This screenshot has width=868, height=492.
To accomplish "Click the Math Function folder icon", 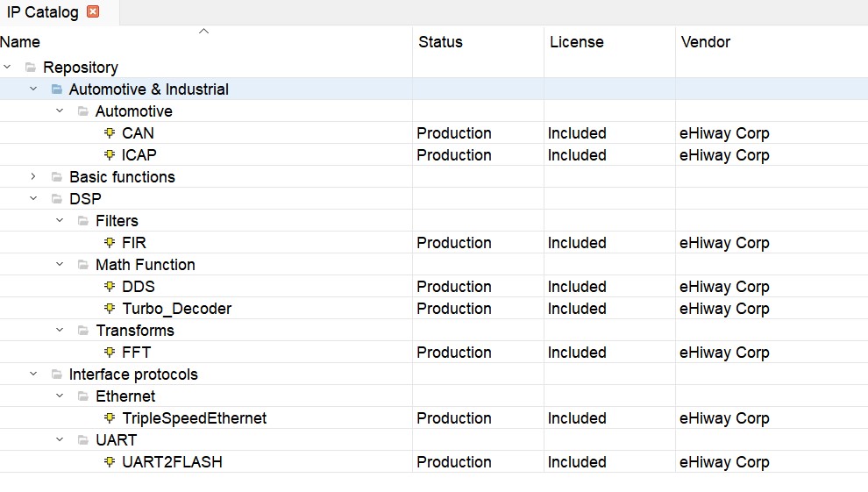I will (83, 265).
